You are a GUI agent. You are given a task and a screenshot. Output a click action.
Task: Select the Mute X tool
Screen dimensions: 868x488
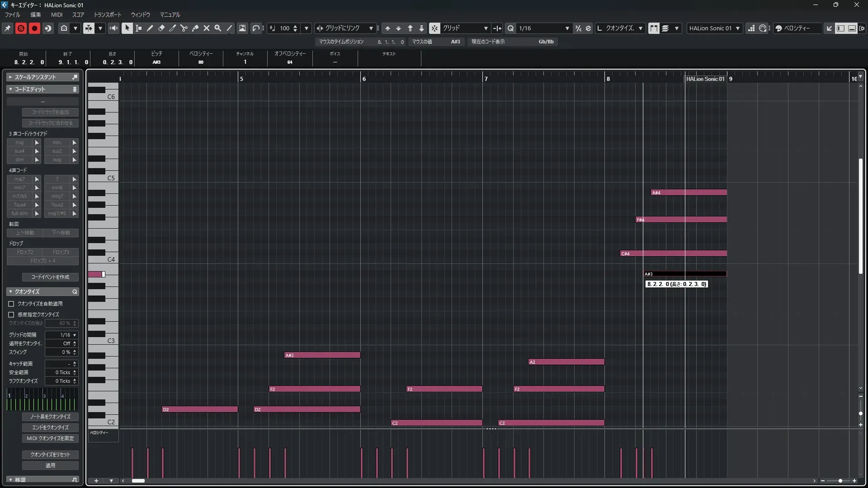tap(206, 28)
